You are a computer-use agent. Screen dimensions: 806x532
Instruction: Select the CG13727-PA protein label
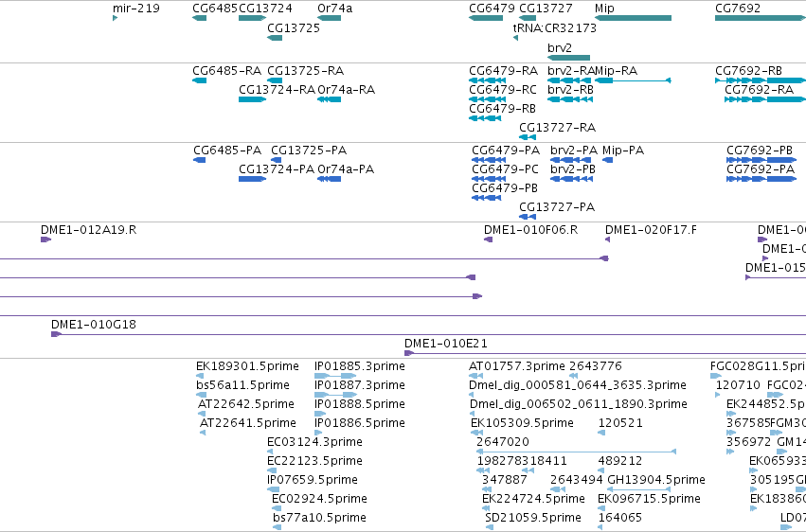(557, 207)
